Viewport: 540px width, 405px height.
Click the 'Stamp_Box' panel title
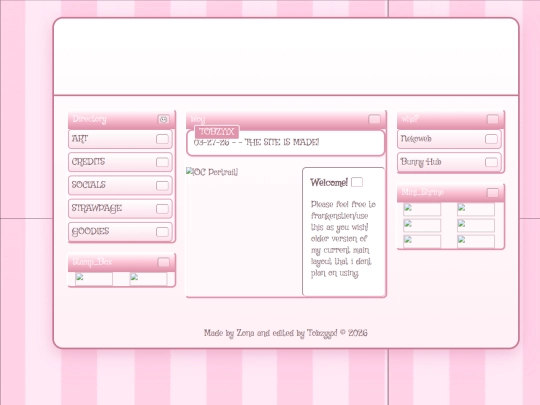click(x=92, y=262)
